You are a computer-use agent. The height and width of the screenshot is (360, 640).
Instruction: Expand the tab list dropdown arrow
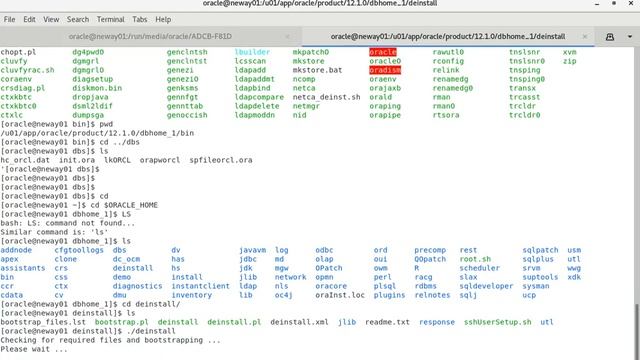[630, 36]
